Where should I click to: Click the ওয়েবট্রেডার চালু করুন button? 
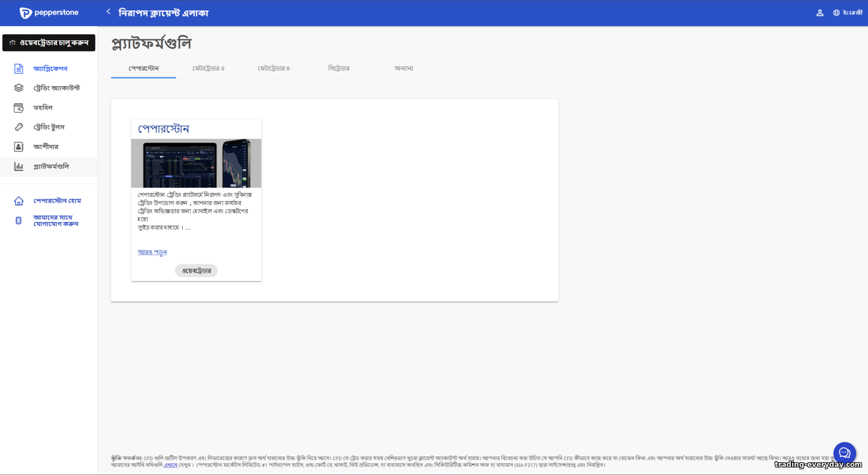tap(49, 42)
